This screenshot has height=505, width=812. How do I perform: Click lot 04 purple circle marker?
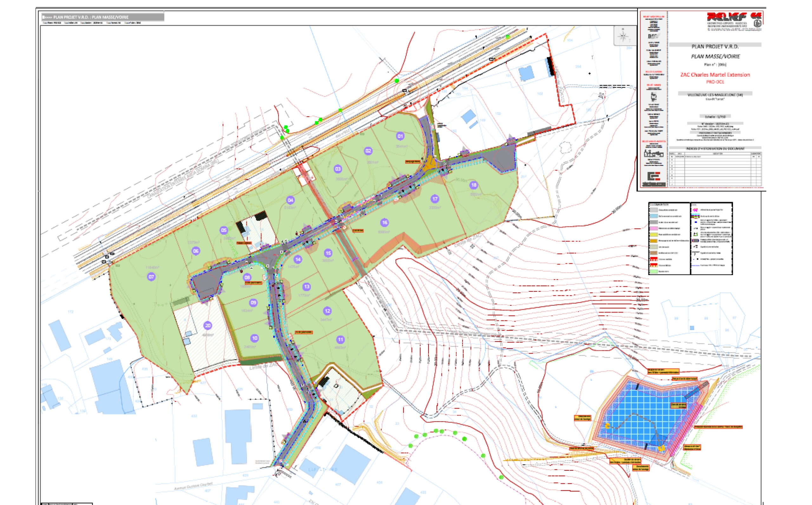[290, 200]
